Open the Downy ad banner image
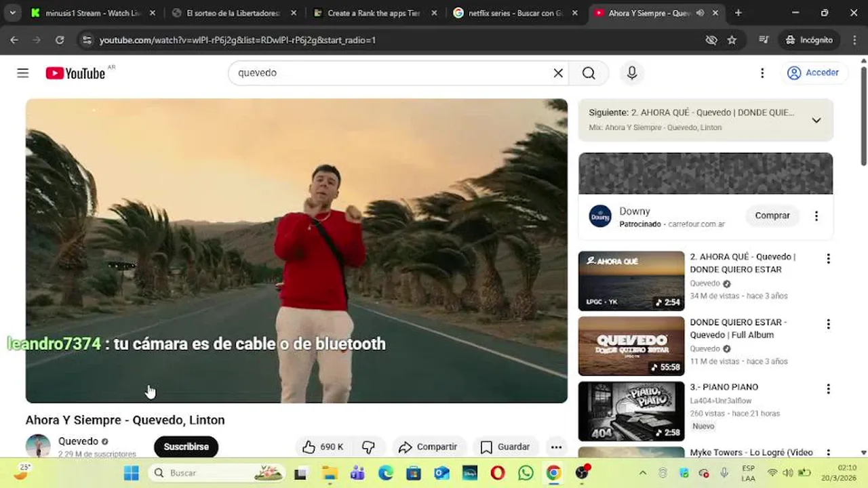 705,174
